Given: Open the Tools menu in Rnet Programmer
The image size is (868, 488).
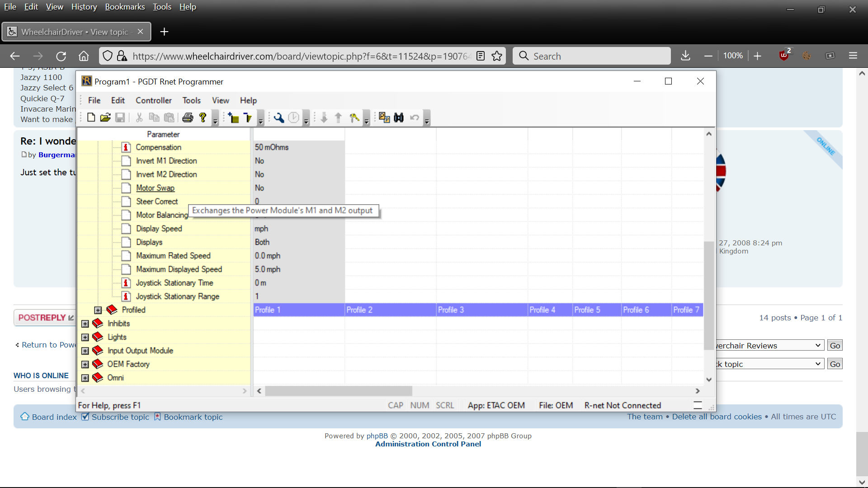Looking at the screenshot, I should click(x=191, y=100).
